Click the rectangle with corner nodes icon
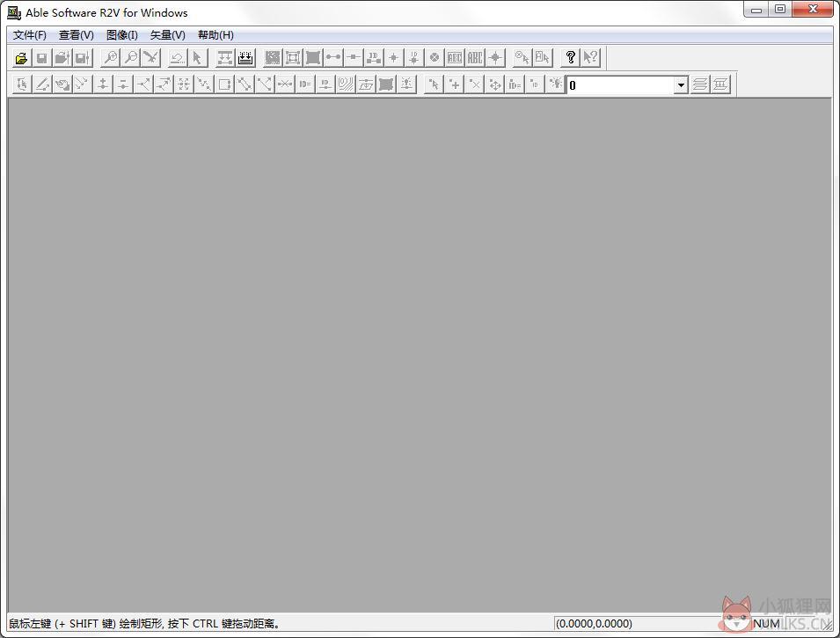Image resolution: width=840 pixels, height=638 pixels. [x=293, y=57]
